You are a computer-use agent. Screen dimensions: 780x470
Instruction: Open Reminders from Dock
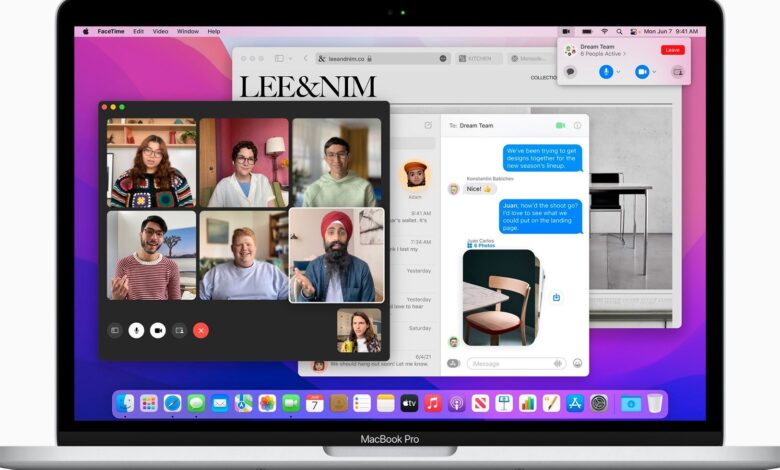coord(362,403)
